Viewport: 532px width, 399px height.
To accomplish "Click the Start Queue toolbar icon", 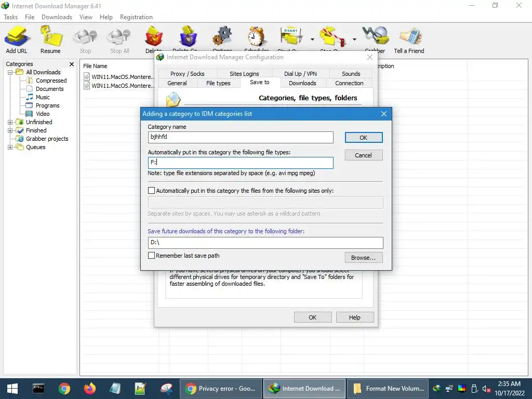I will click(x=291, y=39).
